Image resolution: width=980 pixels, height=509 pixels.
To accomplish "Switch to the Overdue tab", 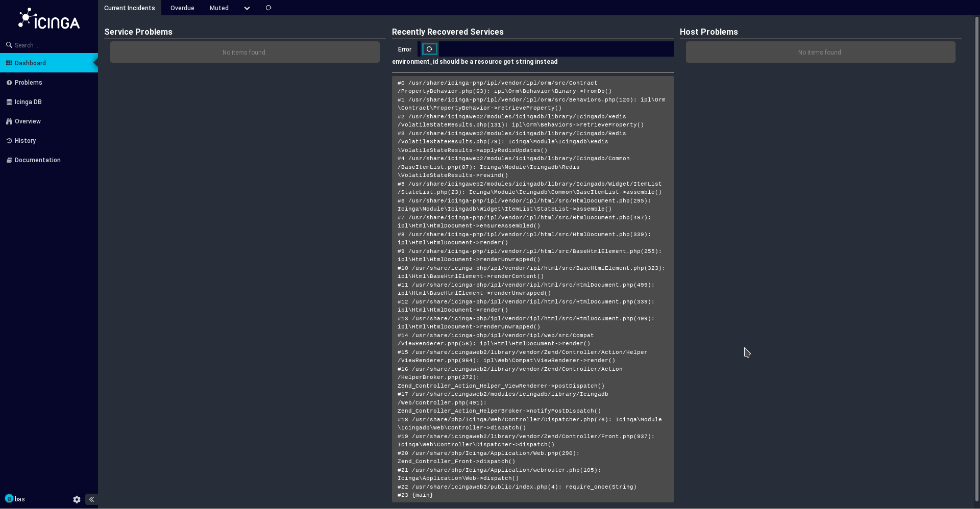I will coord(182,8).
